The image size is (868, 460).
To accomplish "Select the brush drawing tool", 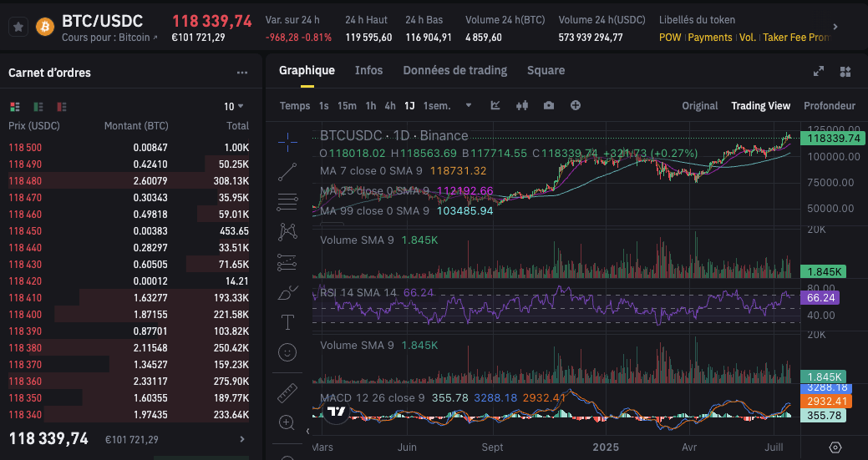I will (287, 292).
